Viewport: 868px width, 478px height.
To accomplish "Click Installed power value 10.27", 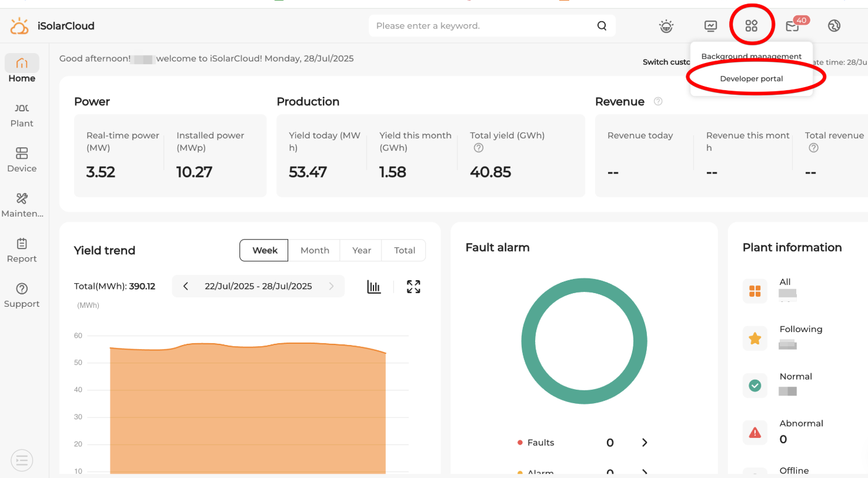I will click(x=194, y=172).
